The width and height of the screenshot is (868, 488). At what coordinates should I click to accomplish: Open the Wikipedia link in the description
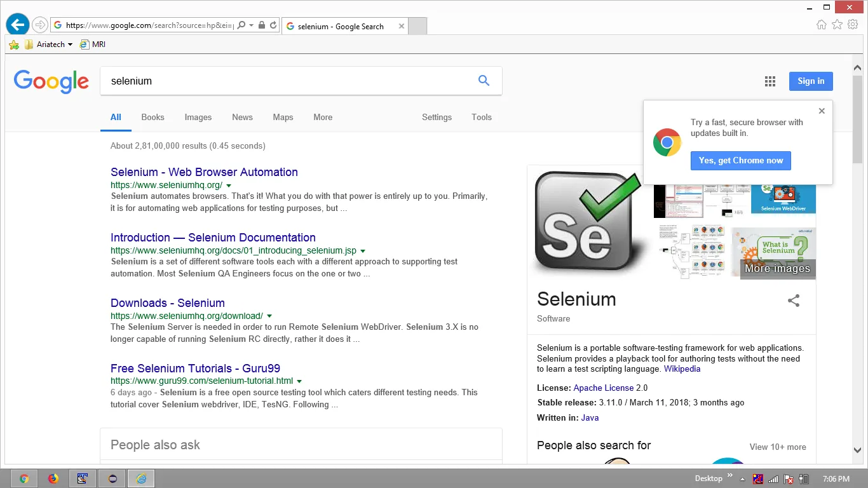coord(682,369)
